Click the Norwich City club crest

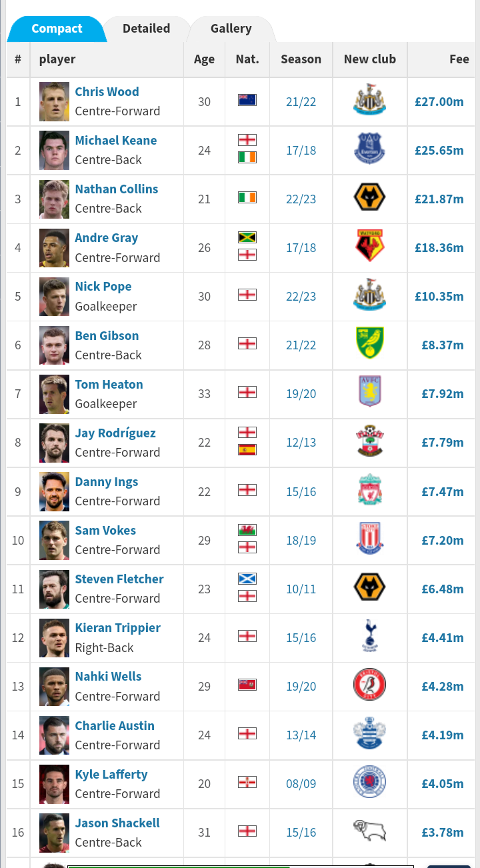[x=369, y=345]
